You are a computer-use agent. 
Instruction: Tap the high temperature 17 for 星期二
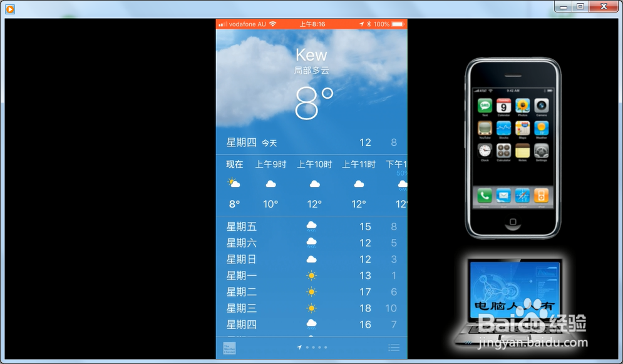click(x=365, y=291)
